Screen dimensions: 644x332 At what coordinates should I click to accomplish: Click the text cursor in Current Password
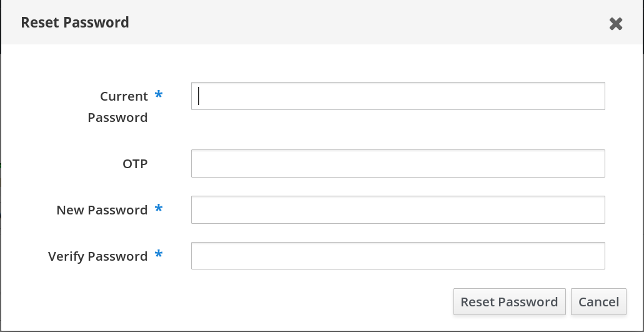tap(199, 96)
